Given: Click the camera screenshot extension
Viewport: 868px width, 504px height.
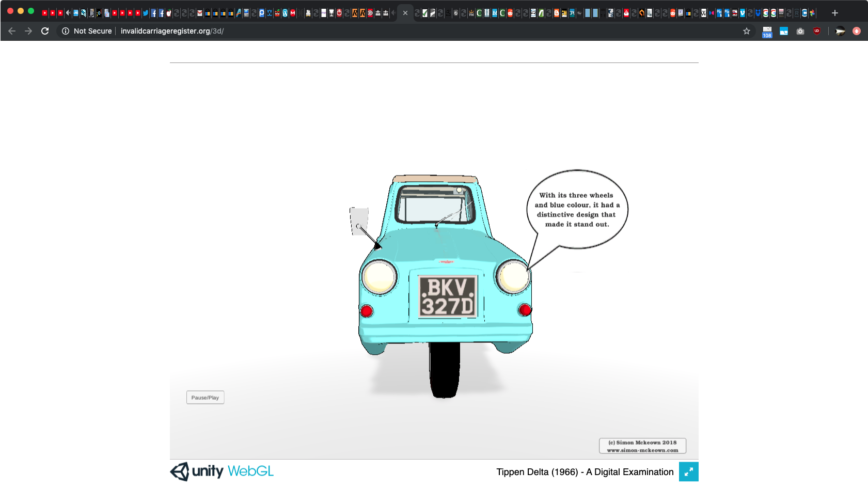Looking at the screenshot, I should pos(800,31).
